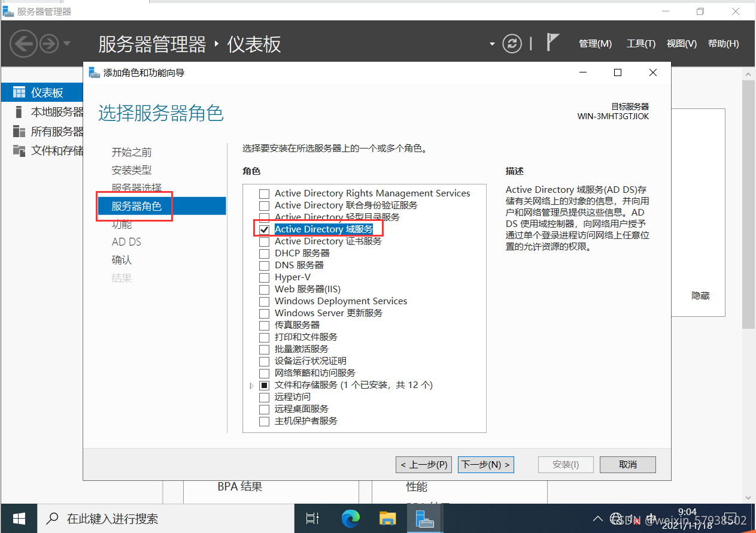Check Active Directory 证书服务

(x=264, y=241)
